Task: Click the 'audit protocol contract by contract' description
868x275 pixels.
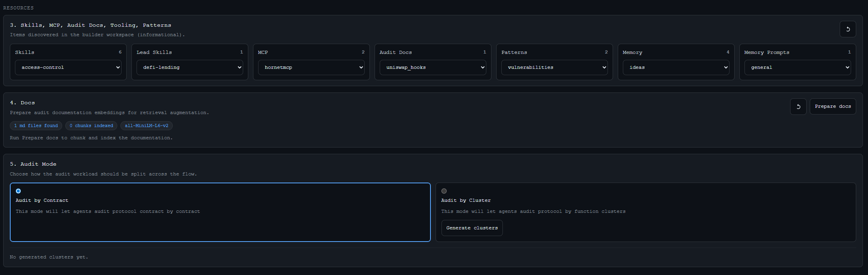Action: [108, 212]
